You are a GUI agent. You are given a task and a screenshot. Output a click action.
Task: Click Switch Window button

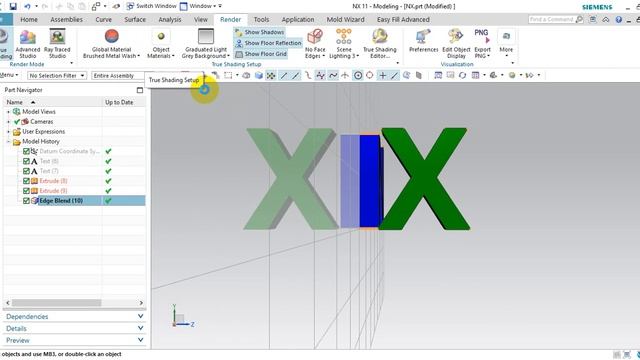[151, 6]
